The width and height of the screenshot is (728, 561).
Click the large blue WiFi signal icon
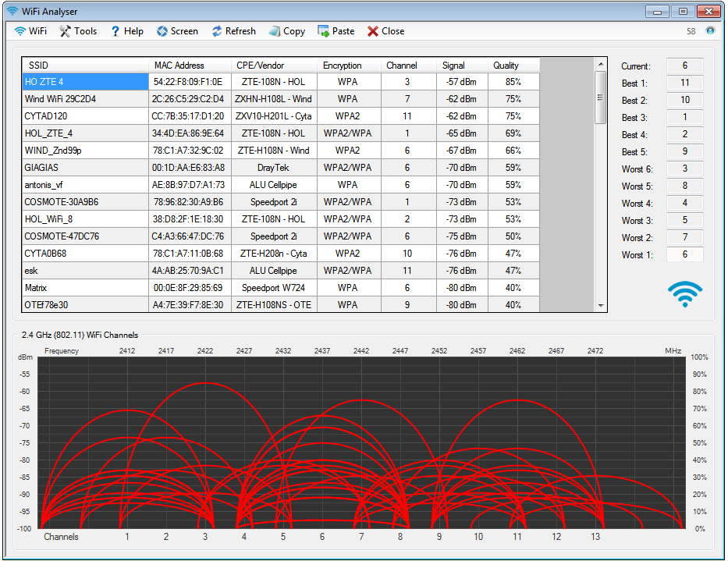(x=684, y=293)
